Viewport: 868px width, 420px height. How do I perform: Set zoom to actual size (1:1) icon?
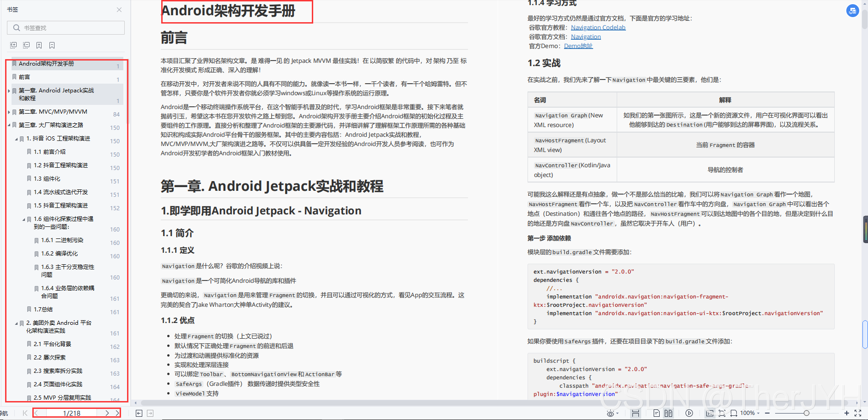click(x=710, y=413)
